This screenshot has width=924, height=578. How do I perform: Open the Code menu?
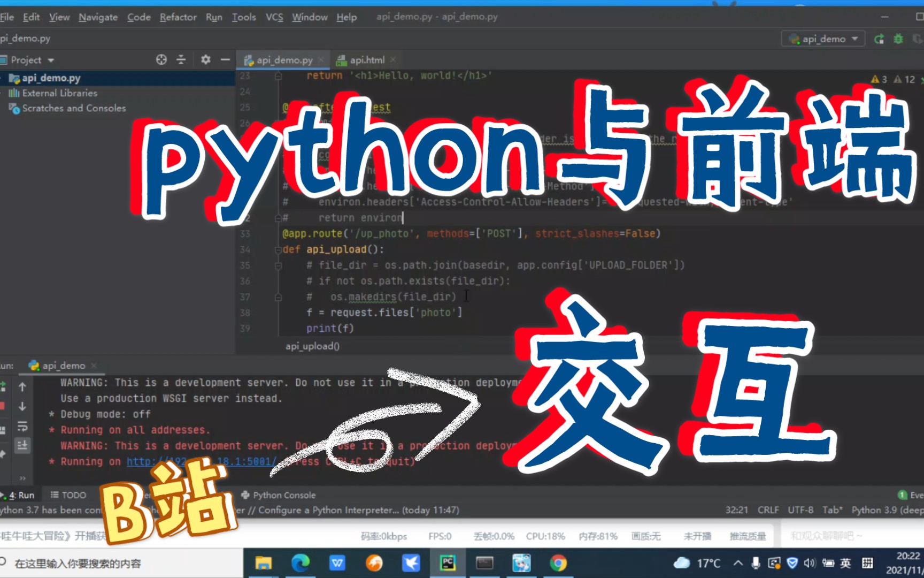[139, 17]
